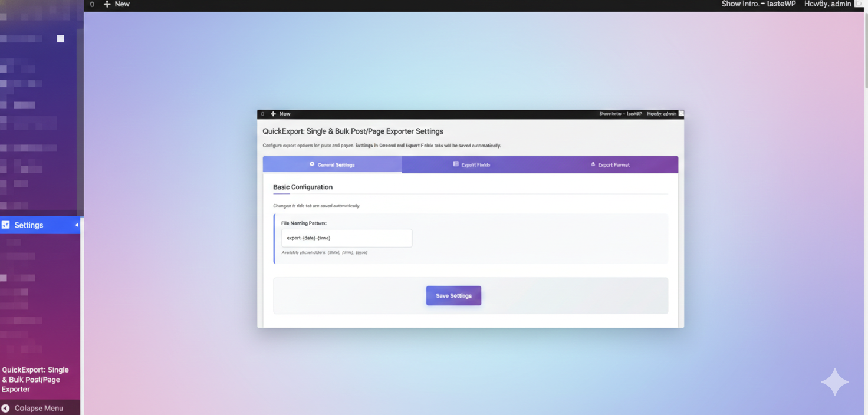Click the small avatar in inner window bar
This screenshot has width=868, height=415.
681,113
